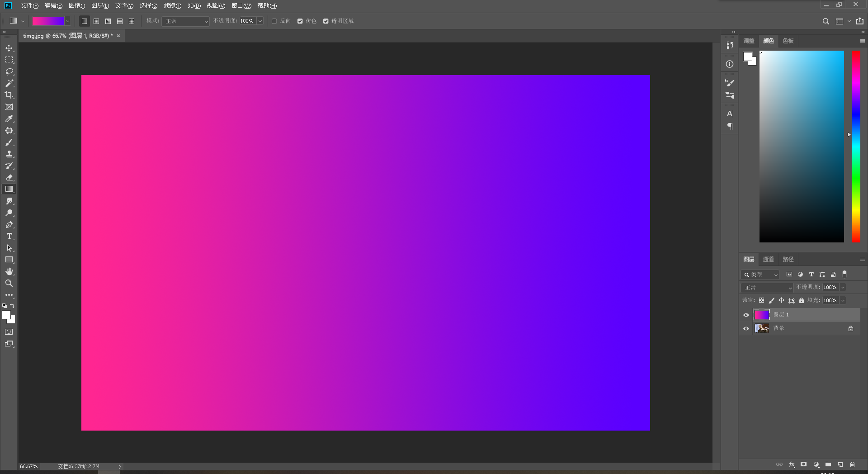Viewport: 868px width, 474px height.
Task: Click the foreground color swatch
Action: click(7, 315)
